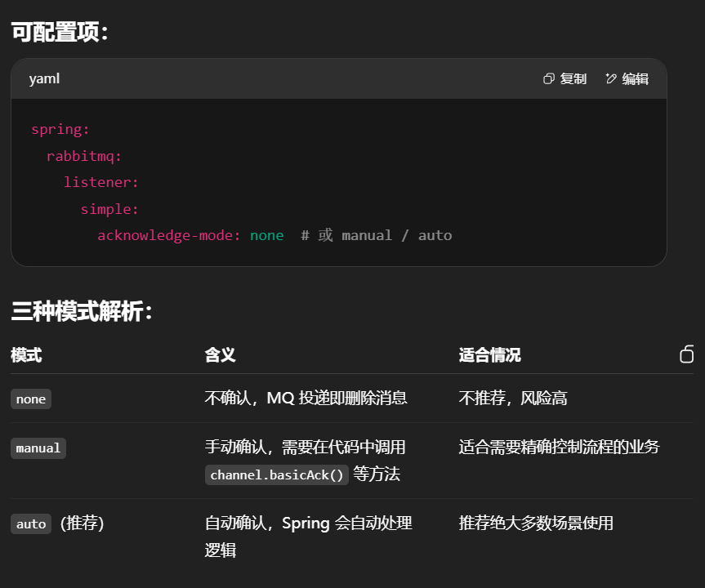The height and width of the screenshot is (588, 705).
Task: Click the 'rabbitmq:' key in the code
Action: pos(84,156)
